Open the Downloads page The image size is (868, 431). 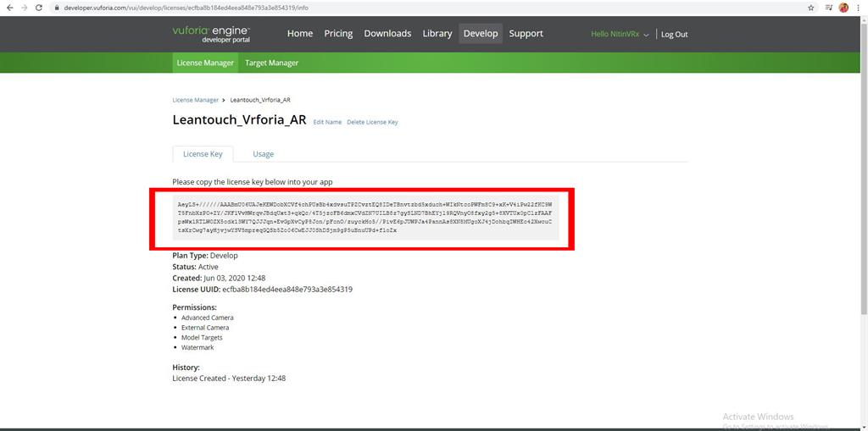pyautogui.click(x=387, y=34)
